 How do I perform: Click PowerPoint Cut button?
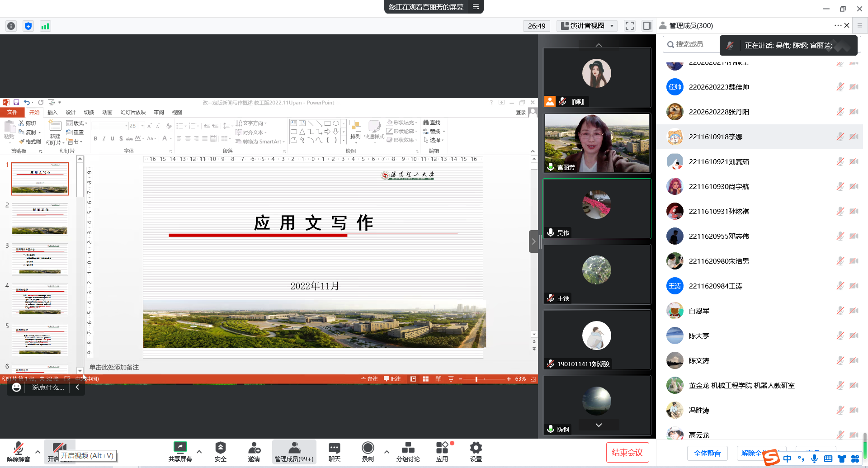tap(27, 123)
